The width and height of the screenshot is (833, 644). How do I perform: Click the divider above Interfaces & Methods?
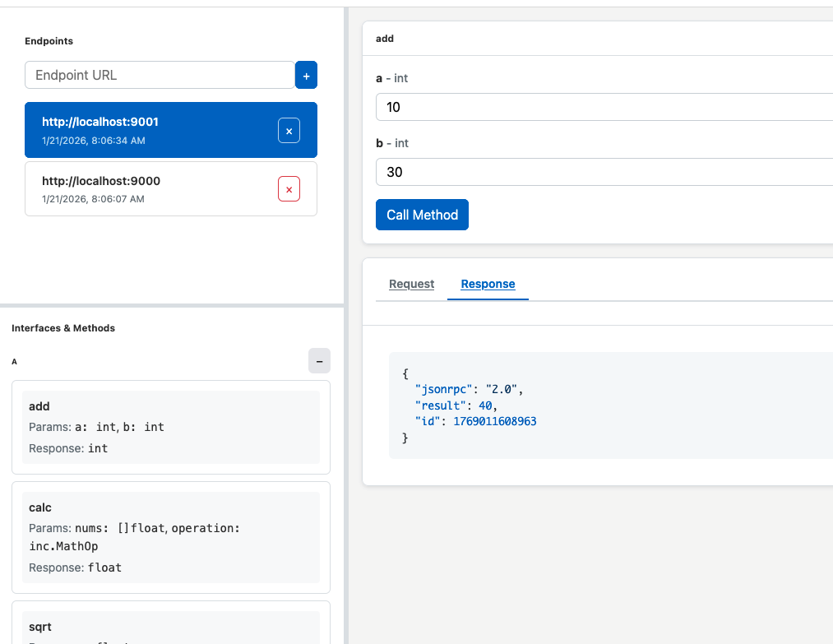point(171,306)
